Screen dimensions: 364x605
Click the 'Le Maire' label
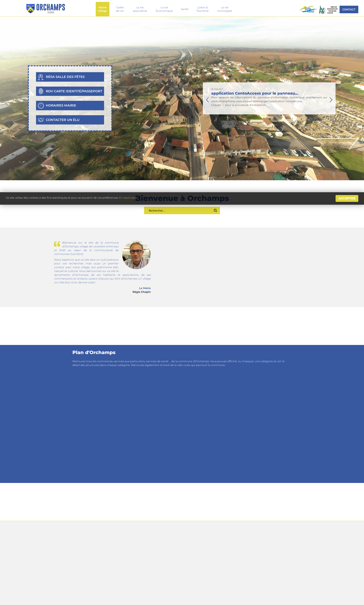[145, 288]
